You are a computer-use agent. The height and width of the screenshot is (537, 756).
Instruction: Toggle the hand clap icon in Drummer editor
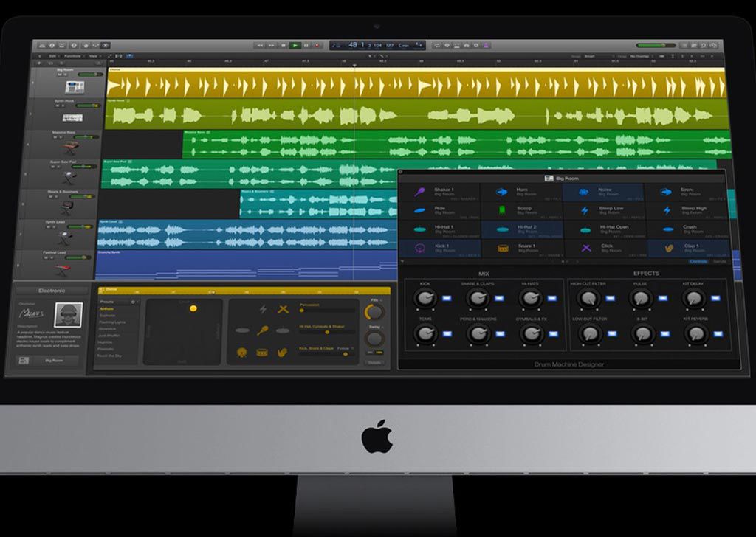click(x=283, y=353)
